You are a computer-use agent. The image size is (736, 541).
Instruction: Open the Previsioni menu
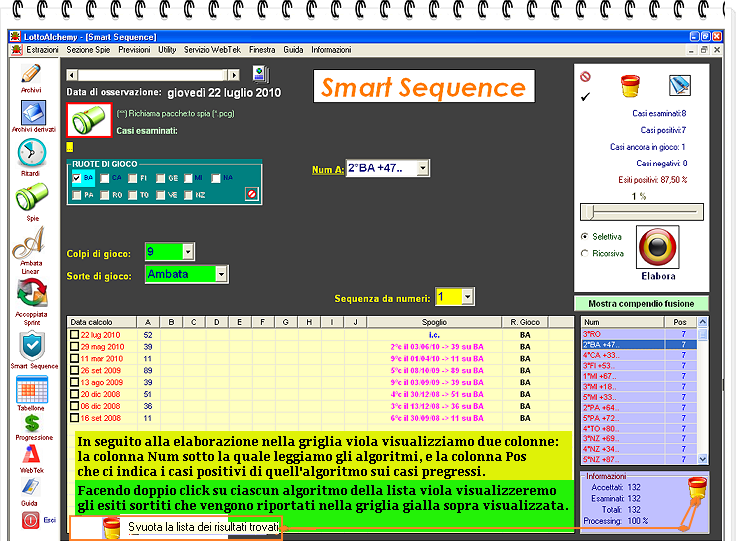(x=134, y=49)
